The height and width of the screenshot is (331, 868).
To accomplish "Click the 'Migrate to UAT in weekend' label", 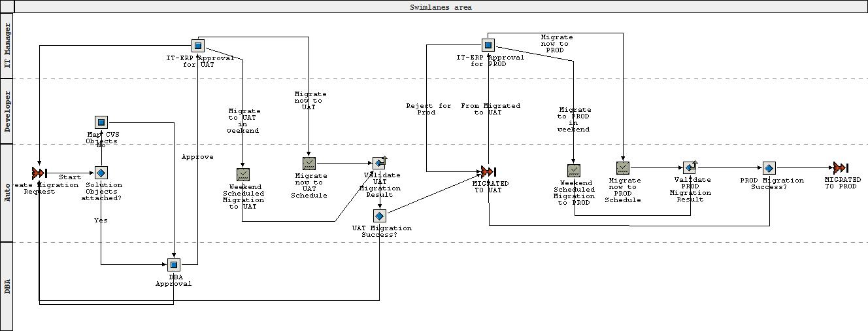I will (x=243, y=121).
